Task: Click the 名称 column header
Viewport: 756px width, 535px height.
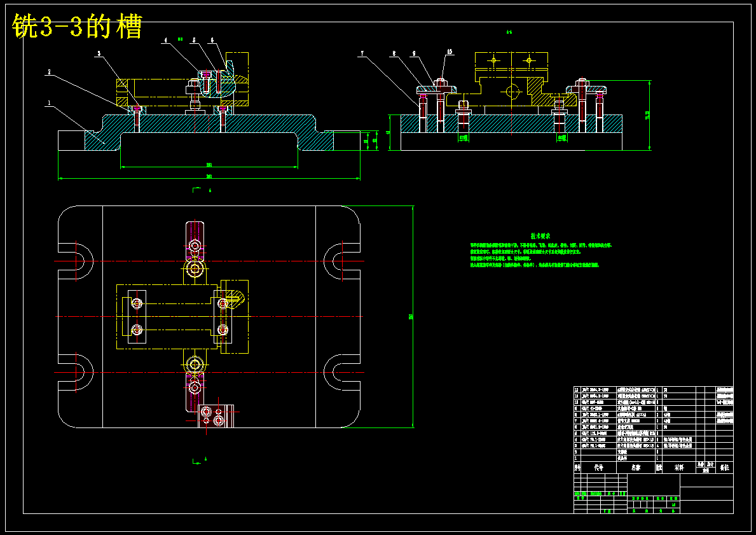Action: point(635,468)
